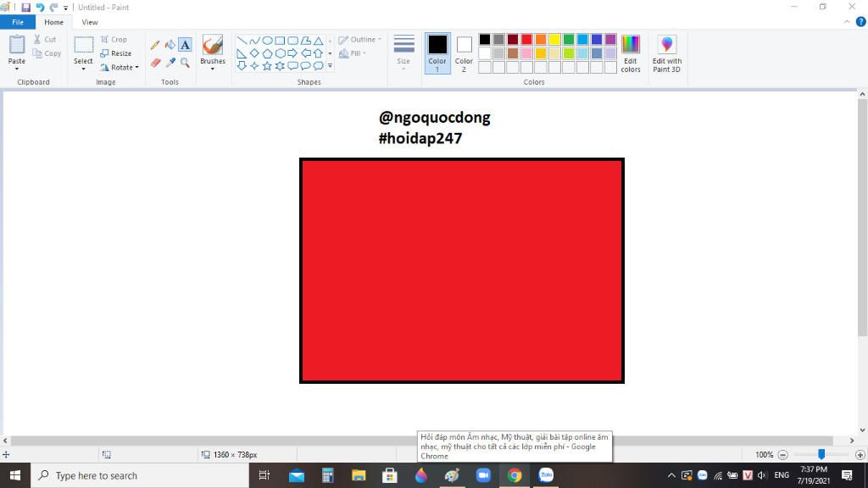This screenshot has height=488, width=868.
Task: Open the Fill dropdown
Action: [353, 53]
